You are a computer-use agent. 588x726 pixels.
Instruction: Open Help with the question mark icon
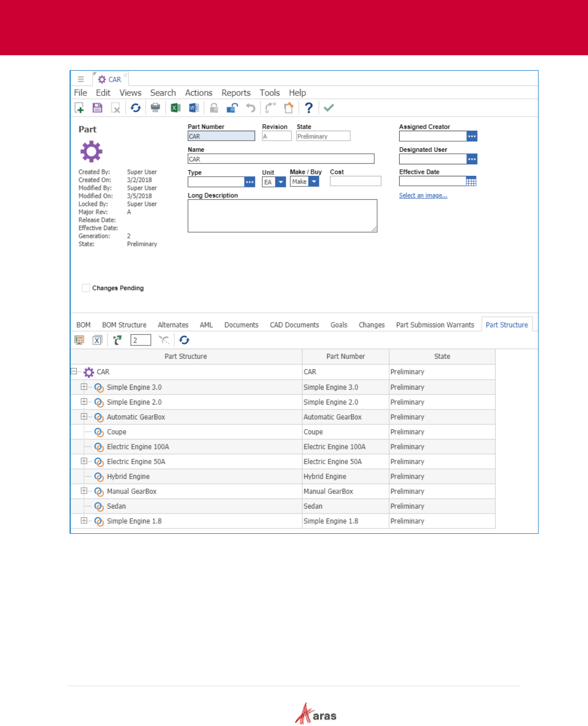tap(309, 108)
